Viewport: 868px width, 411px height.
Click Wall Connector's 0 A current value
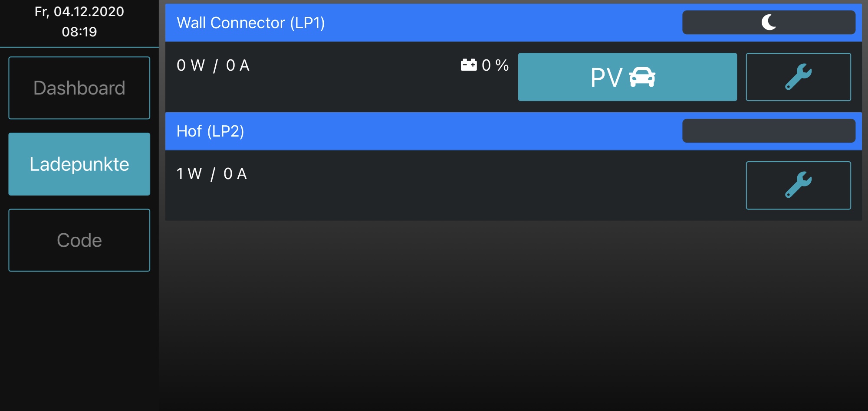[x=237, y=65]
